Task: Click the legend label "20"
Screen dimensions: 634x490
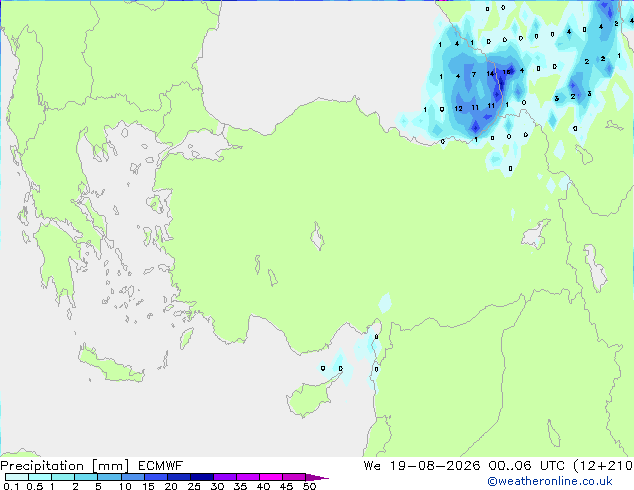Action: pyautogui.click(x=171, y=486)
